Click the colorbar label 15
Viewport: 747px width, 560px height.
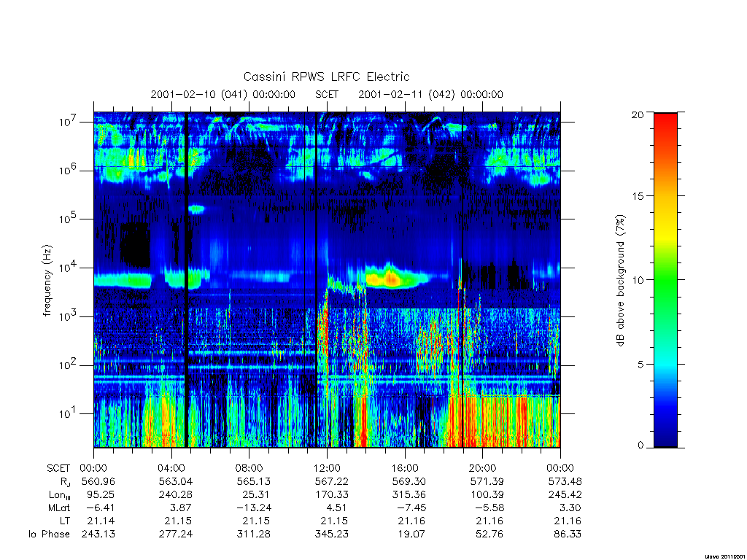pyautogui.click(x=638, y=196)
